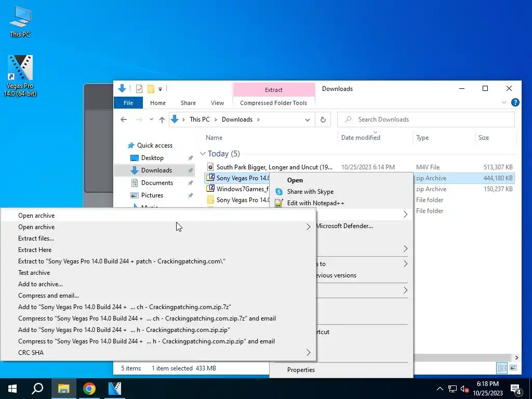Click the Skype icon in context menu
The width and height of the screenshot is (532, 399).
[279, 192]
